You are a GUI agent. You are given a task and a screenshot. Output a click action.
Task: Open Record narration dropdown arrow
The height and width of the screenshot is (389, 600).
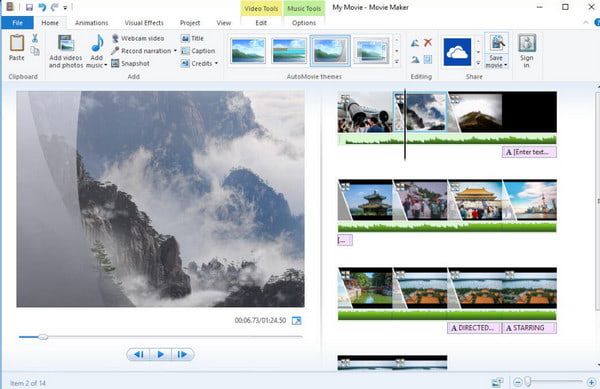click(175, 51)
